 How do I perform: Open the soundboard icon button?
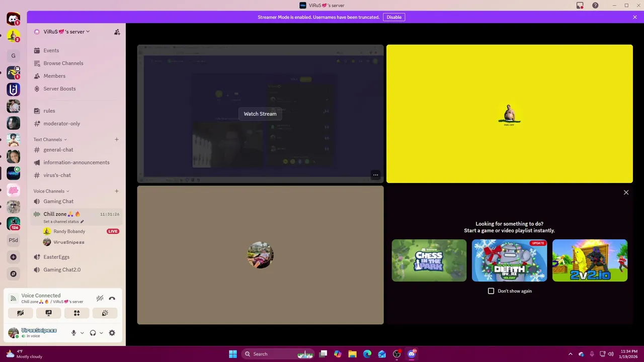(105, 313)
